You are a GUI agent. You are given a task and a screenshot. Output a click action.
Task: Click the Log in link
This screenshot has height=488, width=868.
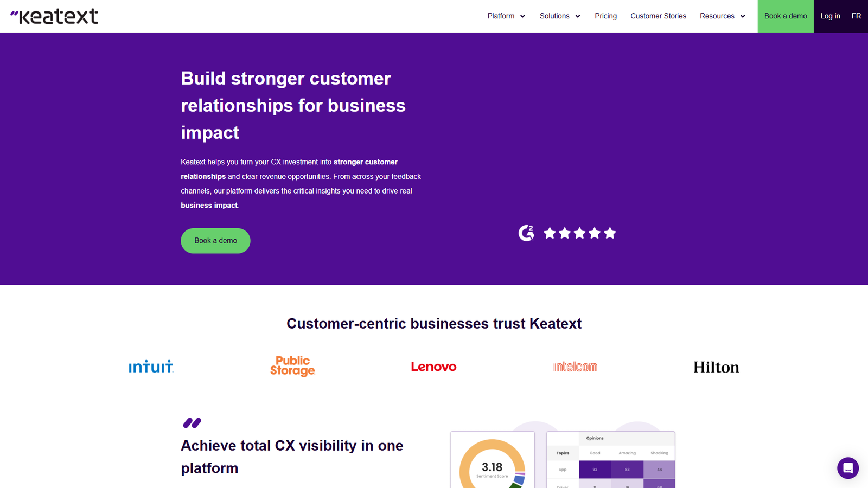(830, 16)
